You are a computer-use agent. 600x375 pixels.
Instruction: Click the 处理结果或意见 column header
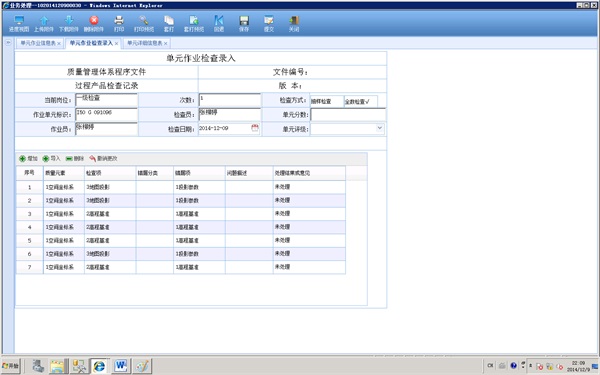[x=309, y=173]
